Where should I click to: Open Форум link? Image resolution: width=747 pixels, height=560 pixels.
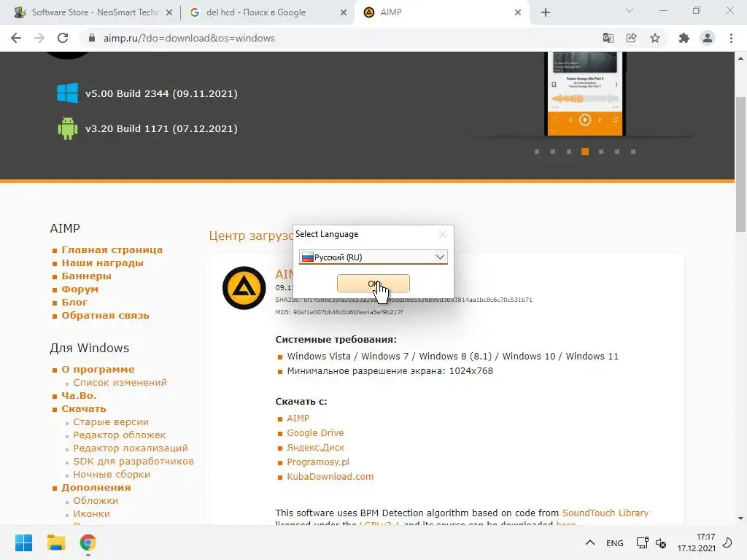80,289
